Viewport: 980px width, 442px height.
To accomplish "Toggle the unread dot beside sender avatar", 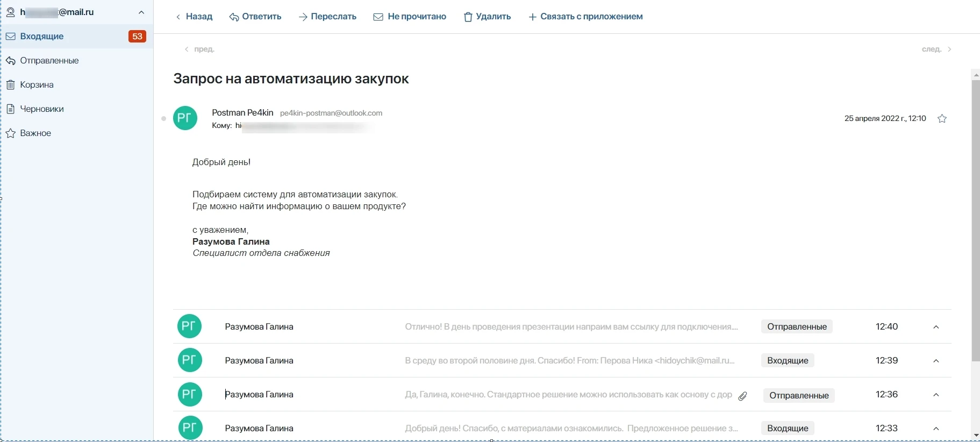I will pyautogui.click(x=164, y=119).
